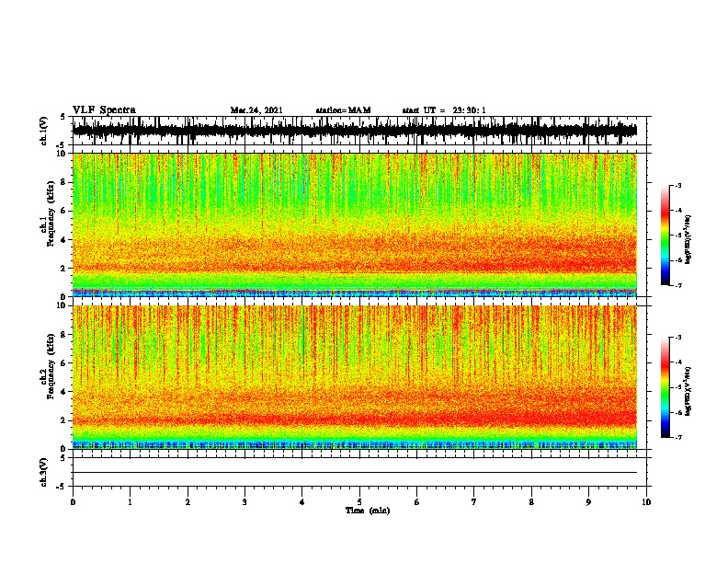Click the time axis tick label "0"
The width and height of the screenshot is (728, 563).
tap(73, 502)
